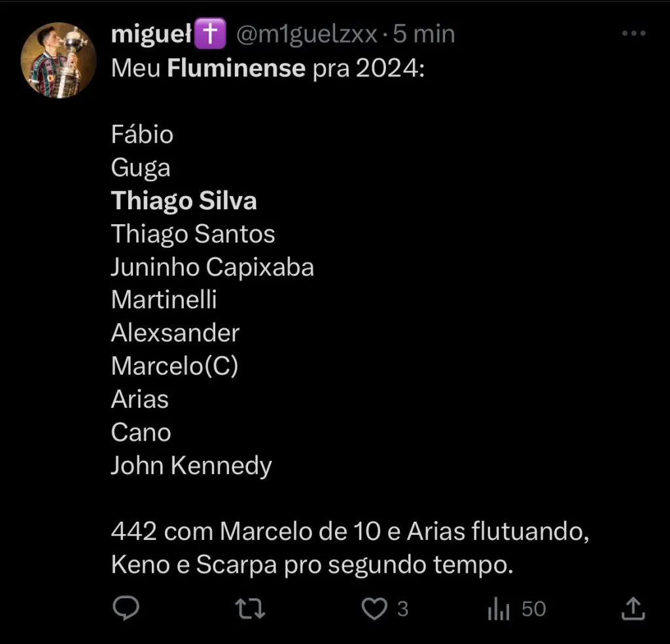Share the tweet using the upload arrow icon
This screenshot has height=644, width=670.
pyautogui.click(x=632, y=609)
